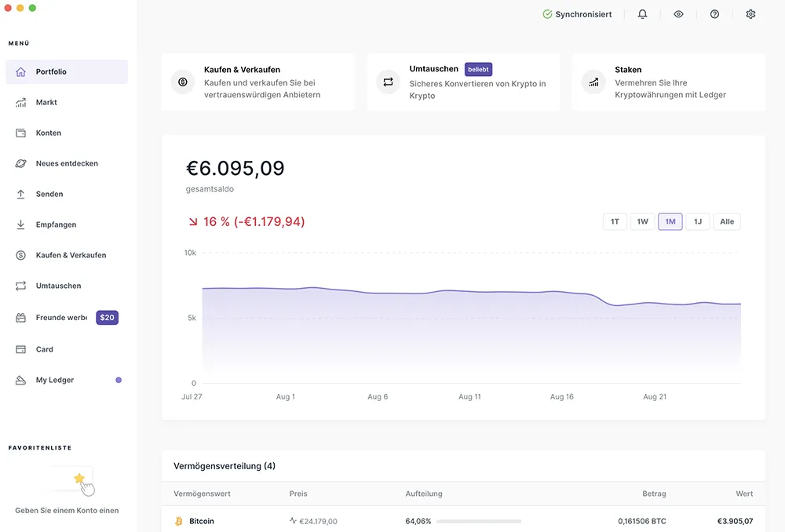Viewport: 785px width, 532px height.
Task: Click the sidebar Umtauschen swap arrows icon
Action: pyautogui.click(x=20, y=286)
